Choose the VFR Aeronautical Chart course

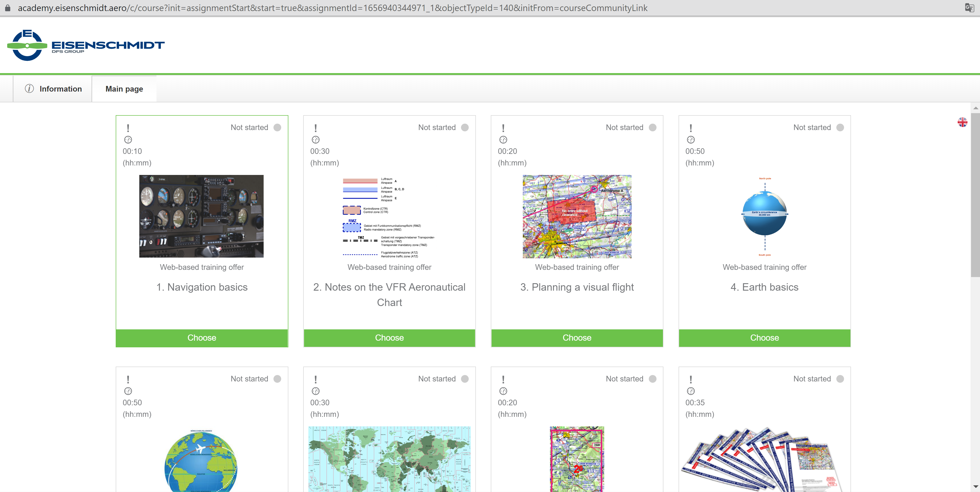point(389,338)
